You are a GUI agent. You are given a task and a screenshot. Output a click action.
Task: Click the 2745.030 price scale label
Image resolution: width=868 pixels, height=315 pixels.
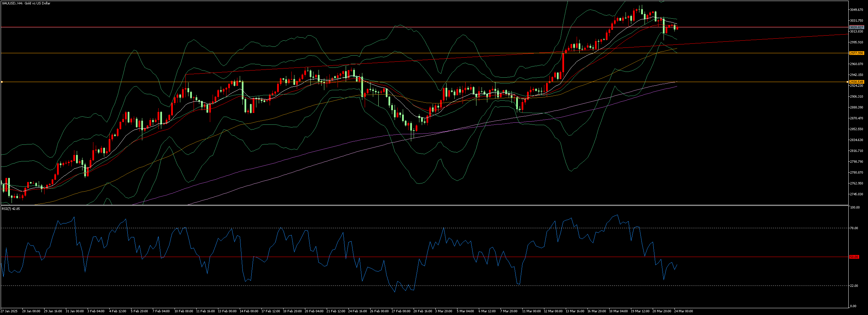pyautogui.click(x=856, y=194)
